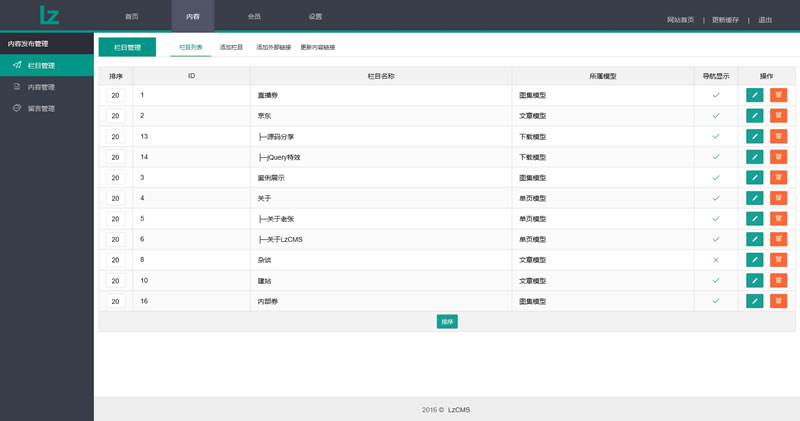Delete the 京东 column with trash icon
The image size is (800, 421).
[x=778, y=116]
